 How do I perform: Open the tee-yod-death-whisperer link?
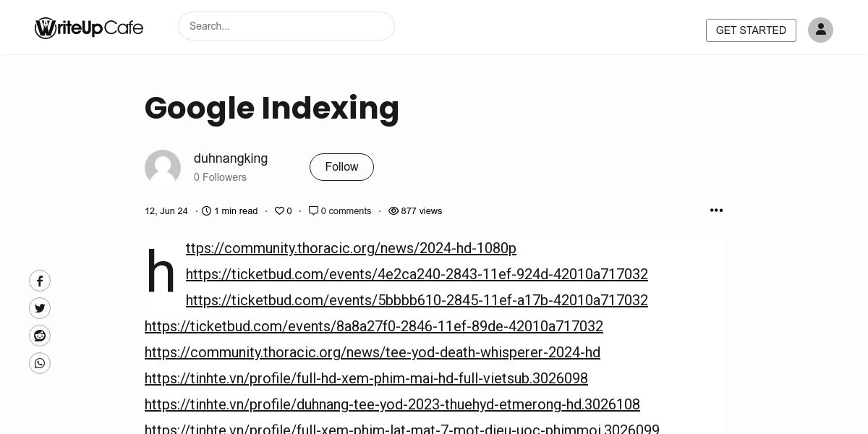[373, 352]
